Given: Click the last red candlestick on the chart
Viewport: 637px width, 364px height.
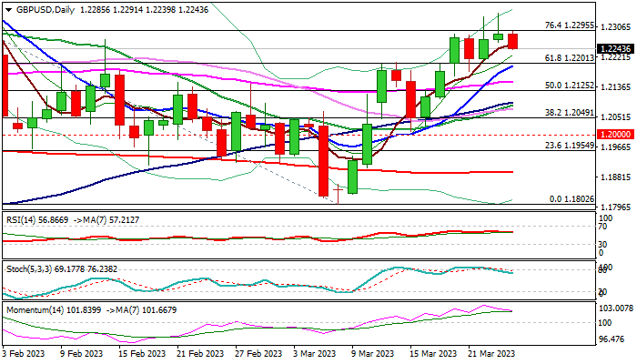Looking at the screenshot, I should 512,41.
